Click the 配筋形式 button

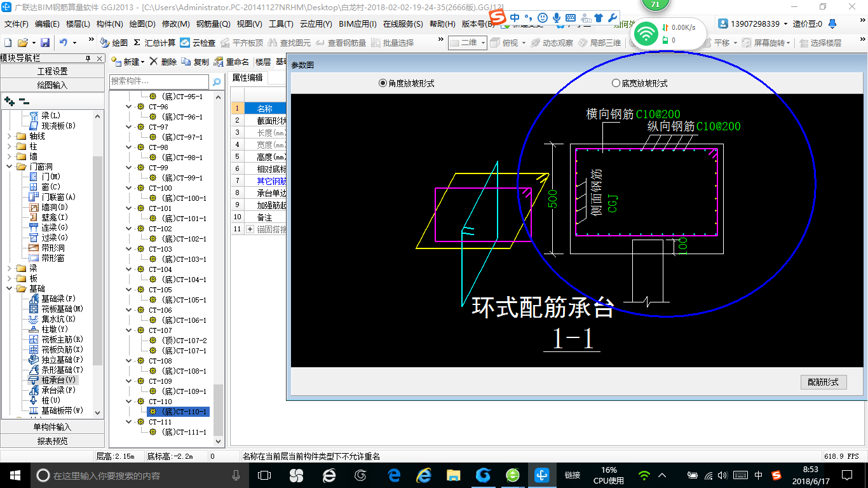click(x=823, y=382)
